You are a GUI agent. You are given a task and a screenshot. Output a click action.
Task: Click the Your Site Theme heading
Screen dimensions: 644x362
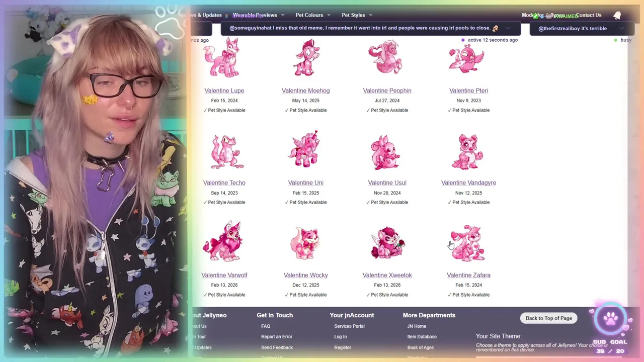(x=499, y=336)
